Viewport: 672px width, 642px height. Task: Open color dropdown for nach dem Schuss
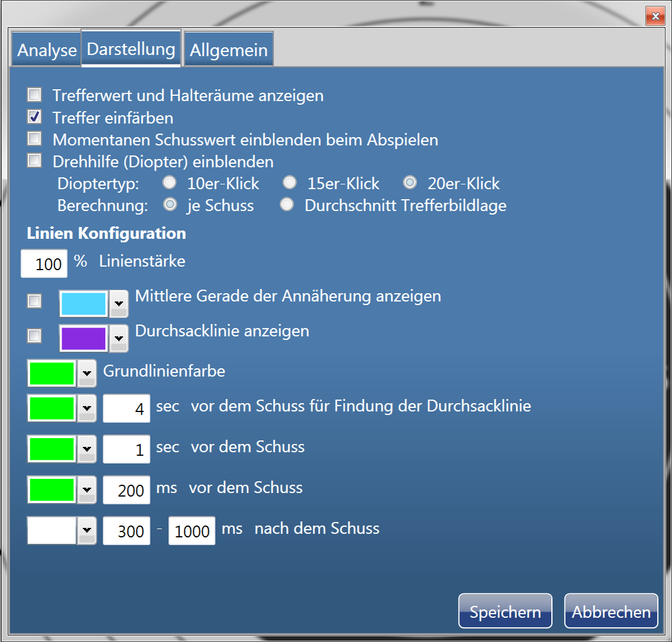[87, 530]
